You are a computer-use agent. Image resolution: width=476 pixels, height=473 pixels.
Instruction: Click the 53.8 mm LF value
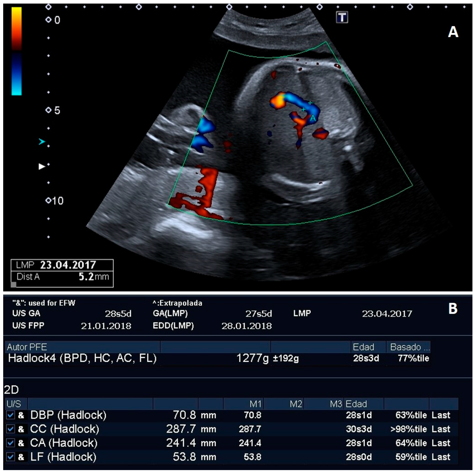coord(194,457)
